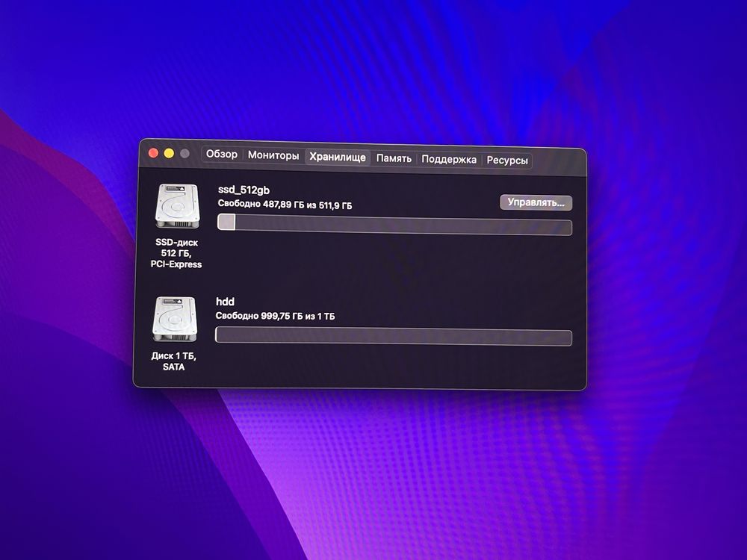Click the Диск 1 ТБ, SATA label
Screen dimensions: 747x560
coord(173,361)
